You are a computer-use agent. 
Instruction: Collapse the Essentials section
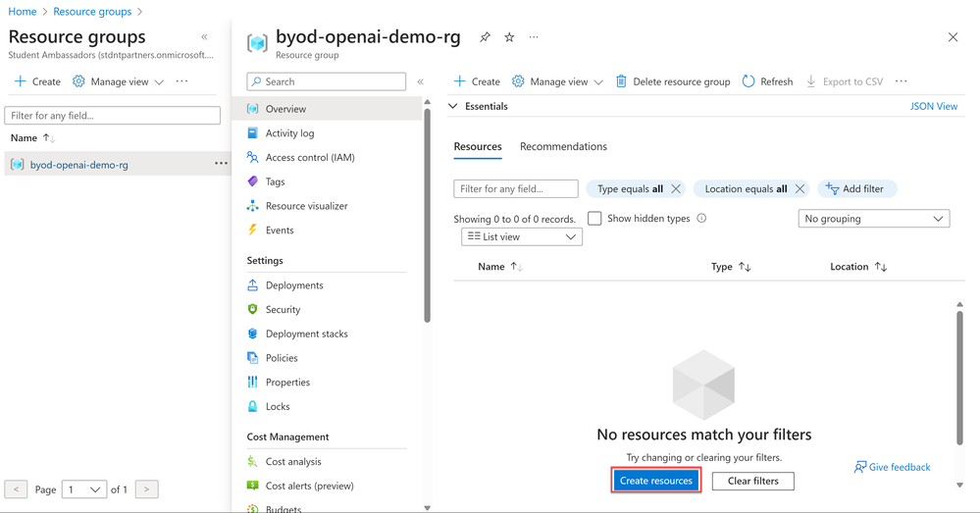tap(453, 106)
